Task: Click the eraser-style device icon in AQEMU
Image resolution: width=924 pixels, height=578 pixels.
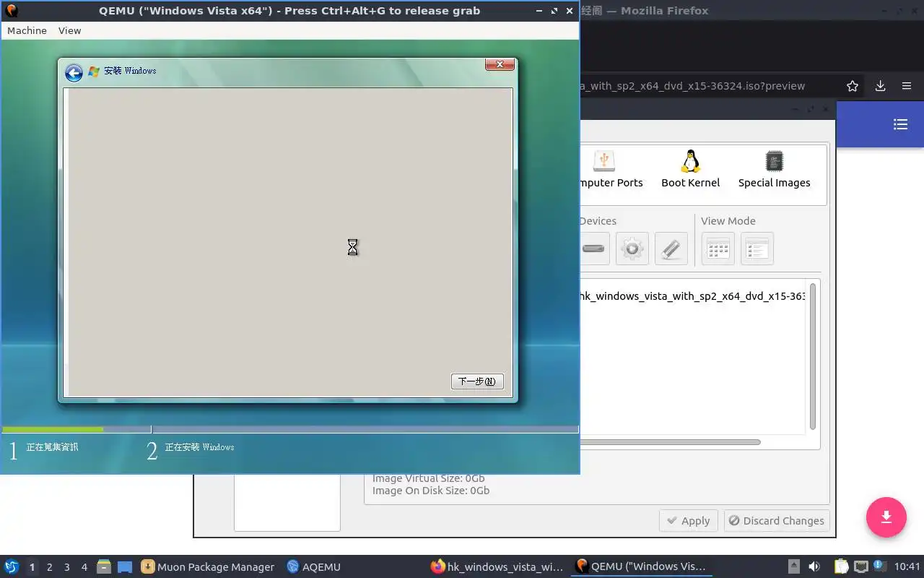Action: click(671, 249)
